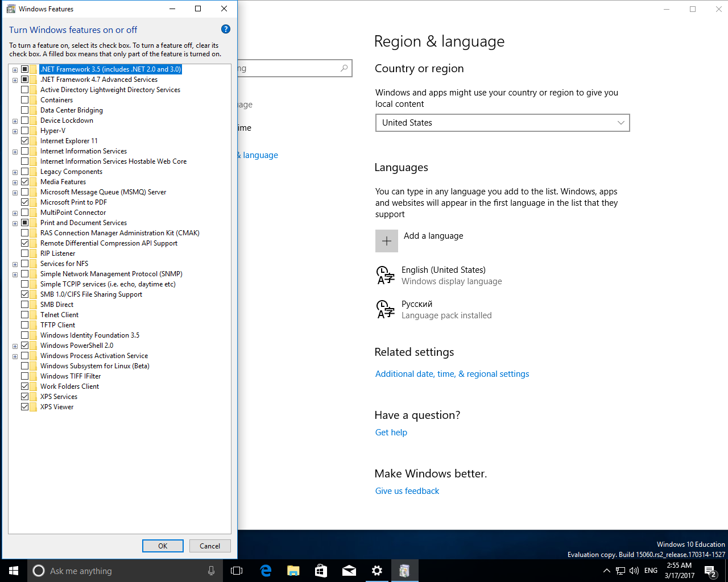Click the plus icon to add a language
This screenshot has height=582, width=728.
click(387, 241)
